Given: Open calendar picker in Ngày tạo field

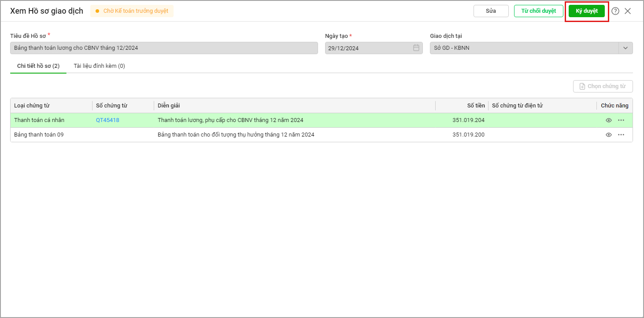Looking at the screenshot, I should (x=416, y=48).
